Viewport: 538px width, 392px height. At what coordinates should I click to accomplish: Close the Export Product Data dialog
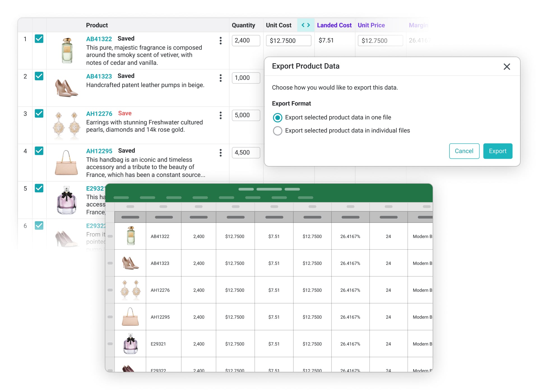point(507,67)
